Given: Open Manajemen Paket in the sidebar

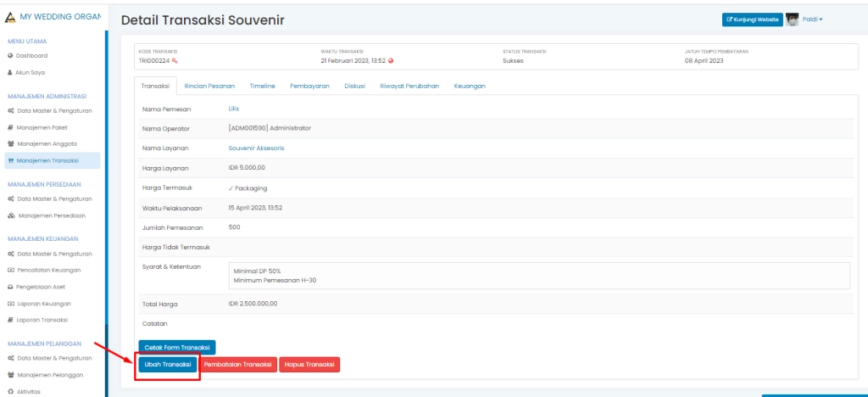Looking at the screenshot, I should pos(42,127).
